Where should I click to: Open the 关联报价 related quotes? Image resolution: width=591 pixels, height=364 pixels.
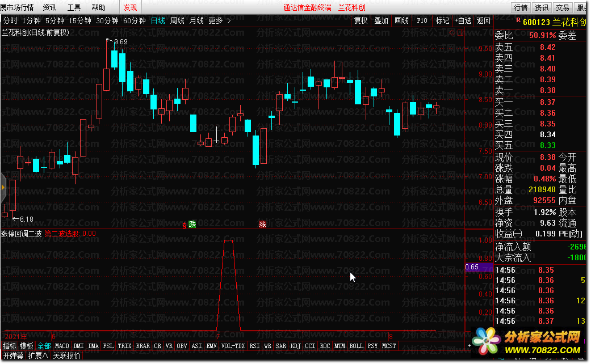[67, 355]
